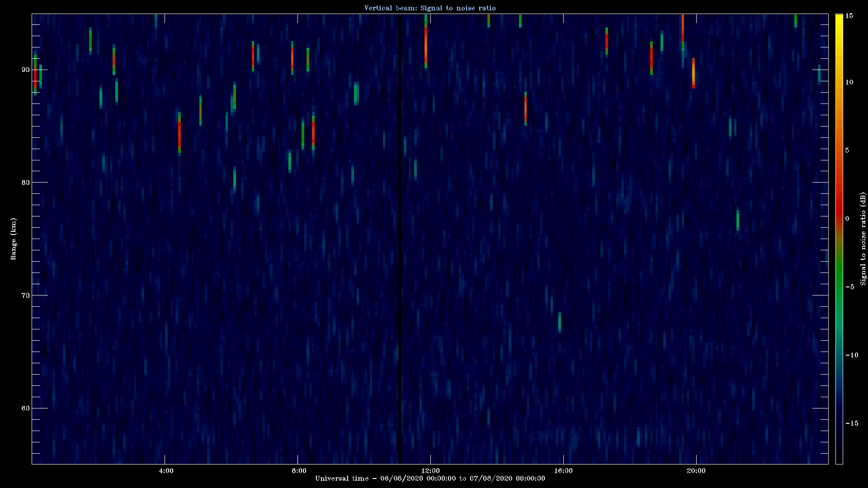868x488 pixels.
Task: Click the 80 km range tick label
Action: click(25, 183)
